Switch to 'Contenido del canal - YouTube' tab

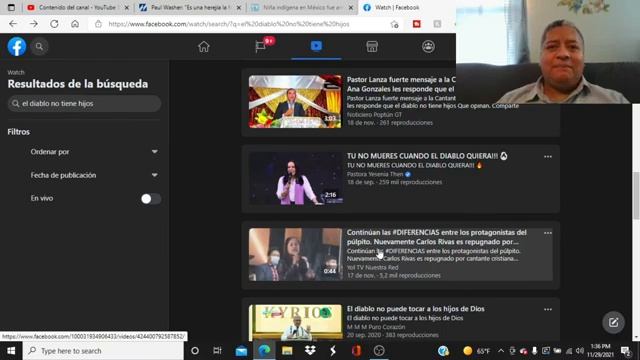click(x=78, y=7)
